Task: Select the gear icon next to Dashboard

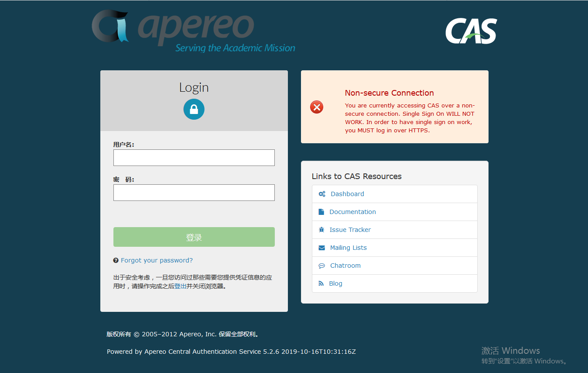Action: click(322, 193)
